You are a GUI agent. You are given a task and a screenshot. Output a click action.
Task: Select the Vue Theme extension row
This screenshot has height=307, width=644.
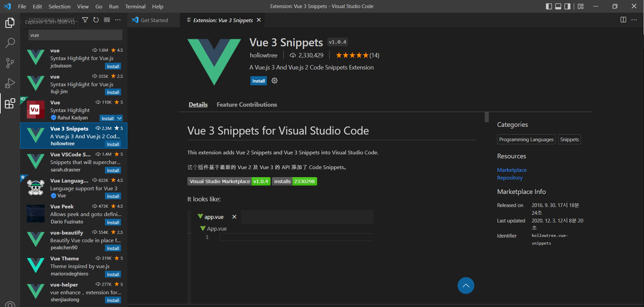coord(74,266)
